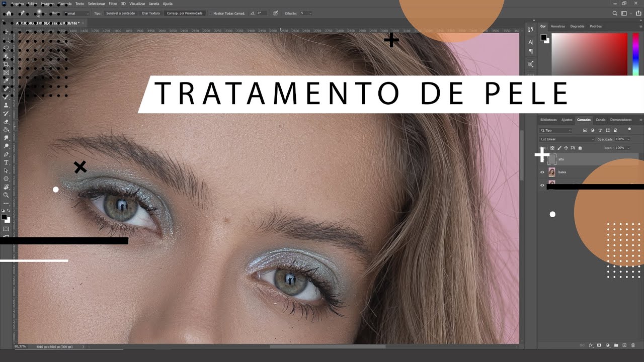Choose Sensível a conteúdo type button
The height and width of the screenshot is (362, 644).
[x=120, y=13]
